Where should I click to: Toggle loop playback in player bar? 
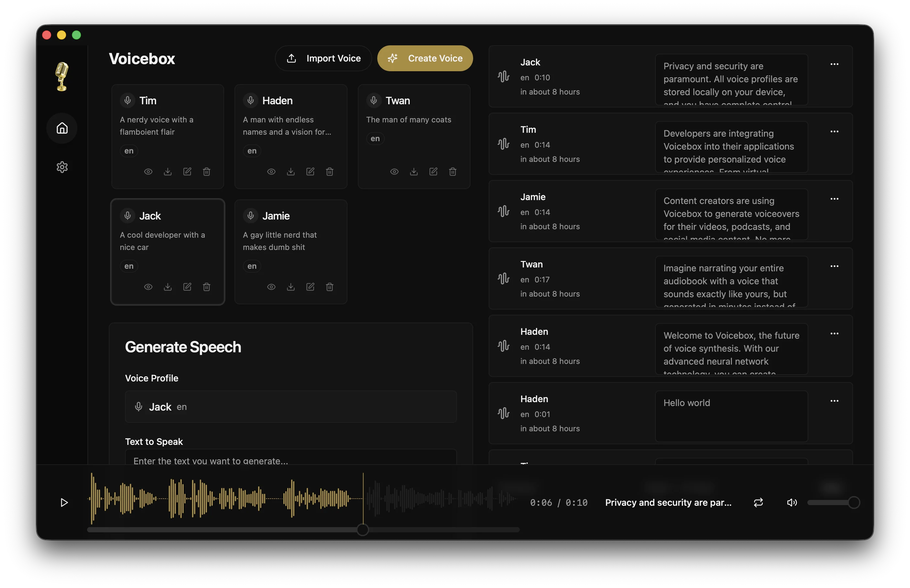pyautogui.click(x=758, y=503)
